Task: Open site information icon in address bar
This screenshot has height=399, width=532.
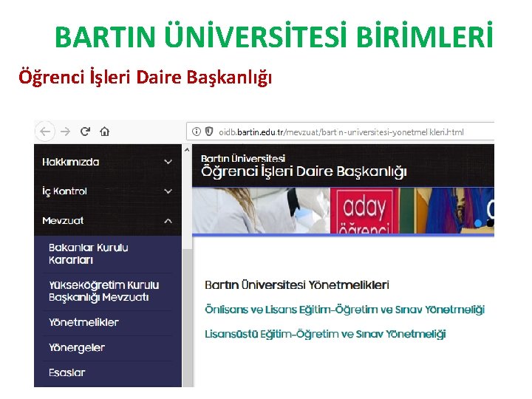Action: click(x=197, y=132)
